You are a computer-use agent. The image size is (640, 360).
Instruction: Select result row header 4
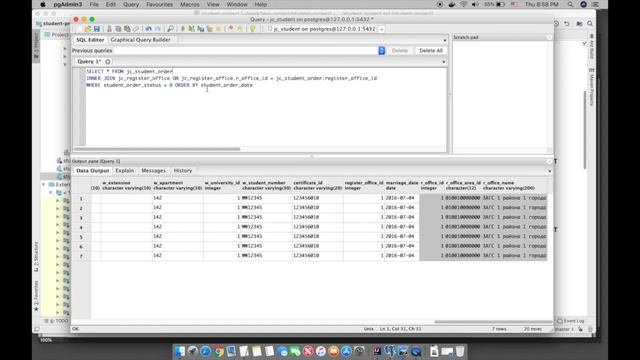pos(81,227)
